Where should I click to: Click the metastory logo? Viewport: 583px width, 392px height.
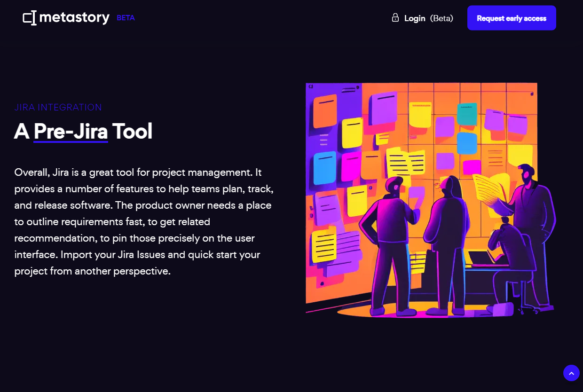pos(66,18)
